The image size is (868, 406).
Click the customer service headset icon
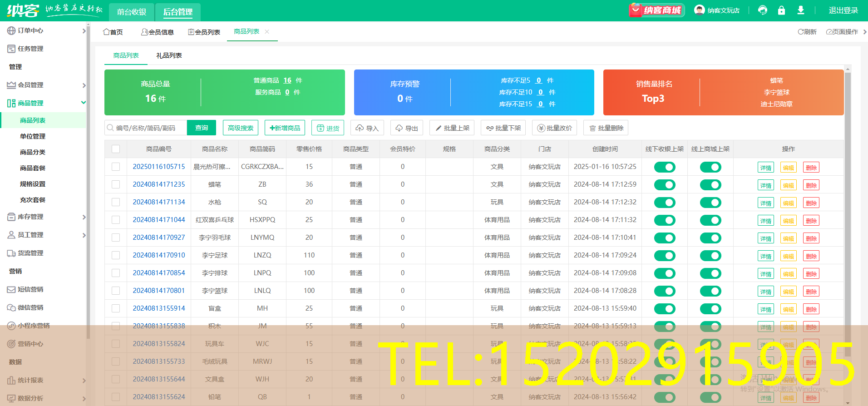pyautogui.click(x=763, y=10)
